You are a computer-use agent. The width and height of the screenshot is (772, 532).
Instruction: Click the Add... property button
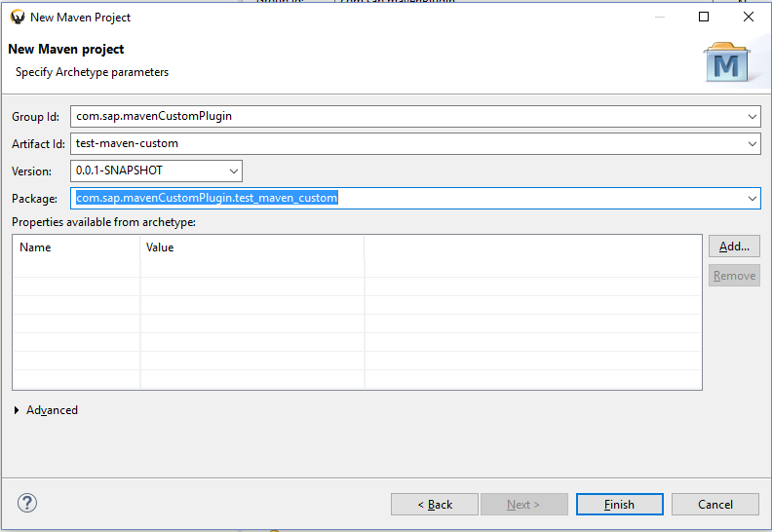(x=734, y=247)
